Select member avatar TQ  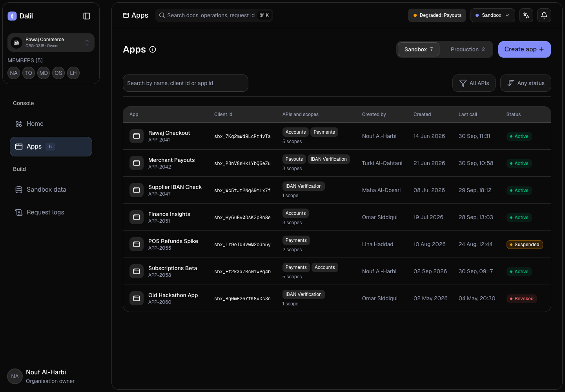29,73
